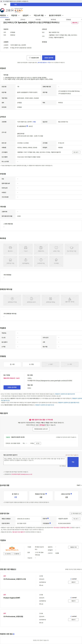Jump to the 모집요강 section tab
Image resolution: width=82 pixels, height=644 pixels.
click(8, 19)
